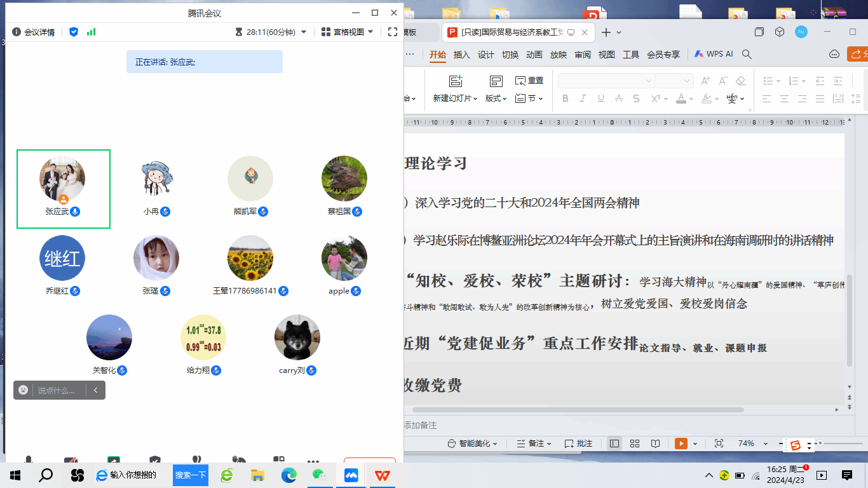
Task: Toggle reading view in status bar
Action: 655,444
